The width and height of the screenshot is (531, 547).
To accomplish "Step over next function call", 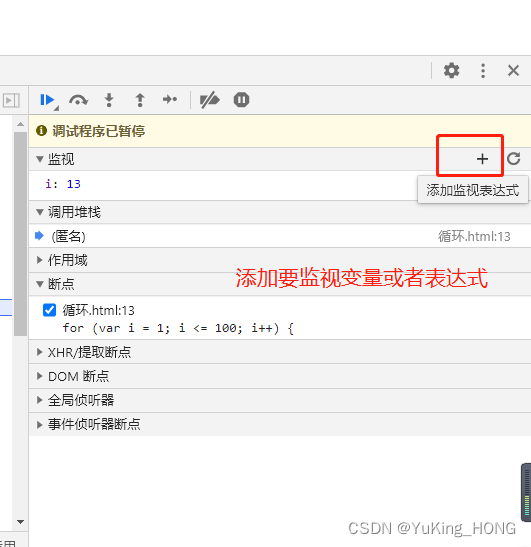I will [x=78, y=100].
